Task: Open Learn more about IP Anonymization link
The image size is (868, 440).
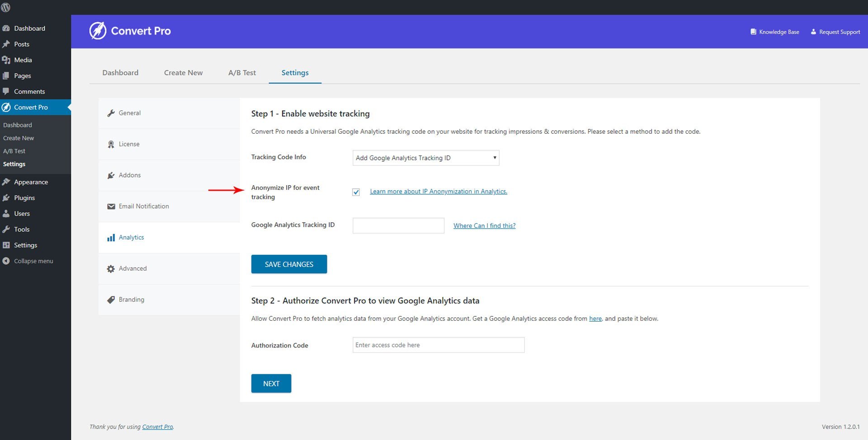Action: [x=439, y=192]
